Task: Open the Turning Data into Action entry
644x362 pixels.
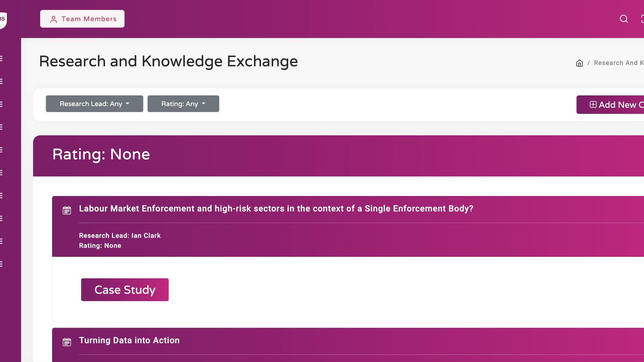Action: coord(129,340)
